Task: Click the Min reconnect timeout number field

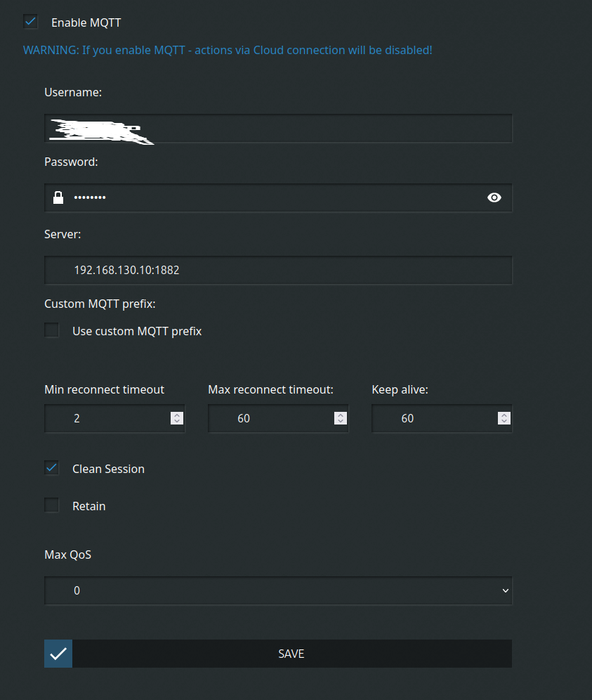Action: coord(105,418)
